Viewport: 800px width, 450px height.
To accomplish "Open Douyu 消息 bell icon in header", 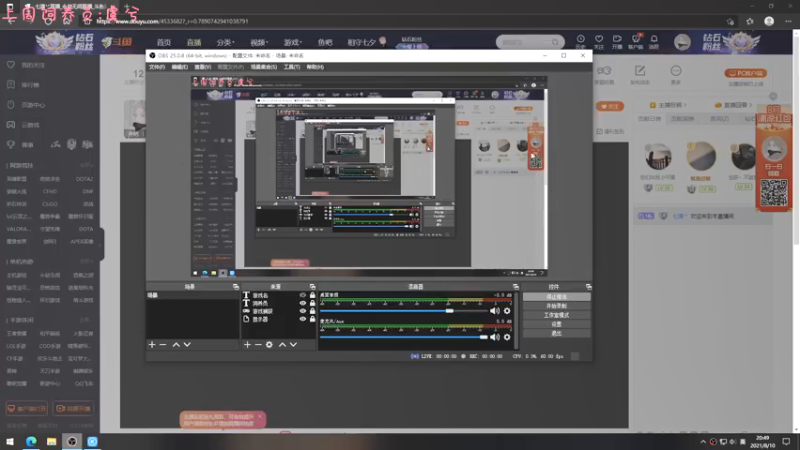I will tap(654, 41).
